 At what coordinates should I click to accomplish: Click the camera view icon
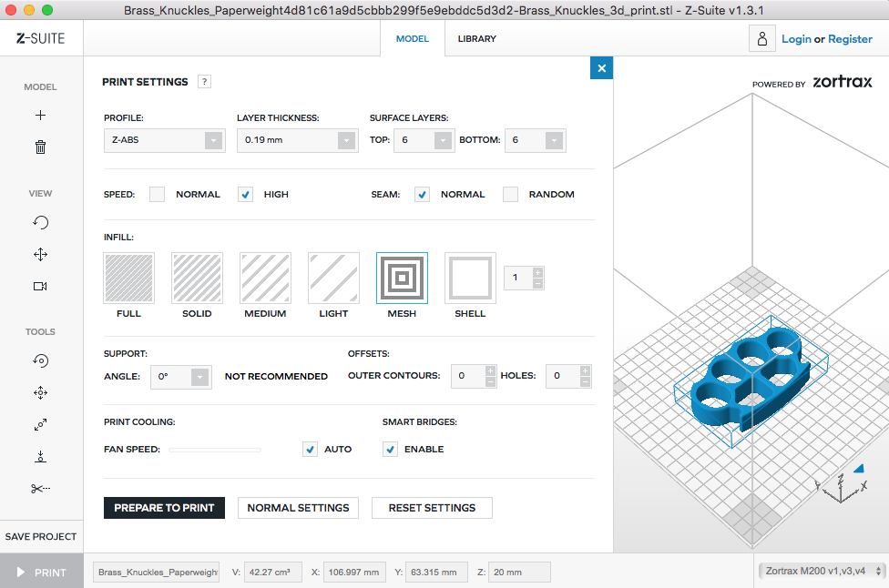tap(40, 286)
